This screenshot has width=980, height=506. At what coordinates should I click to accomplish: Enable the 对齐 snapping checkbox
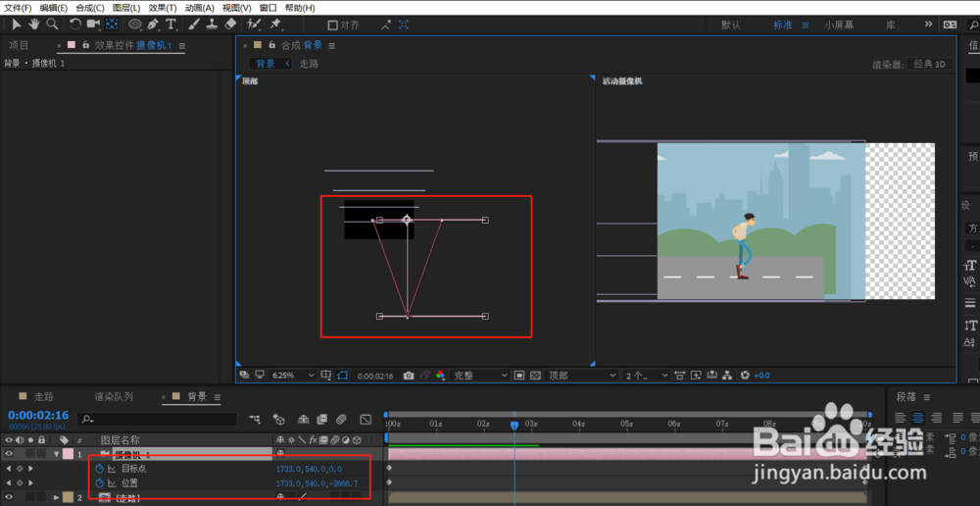(333, 25)
